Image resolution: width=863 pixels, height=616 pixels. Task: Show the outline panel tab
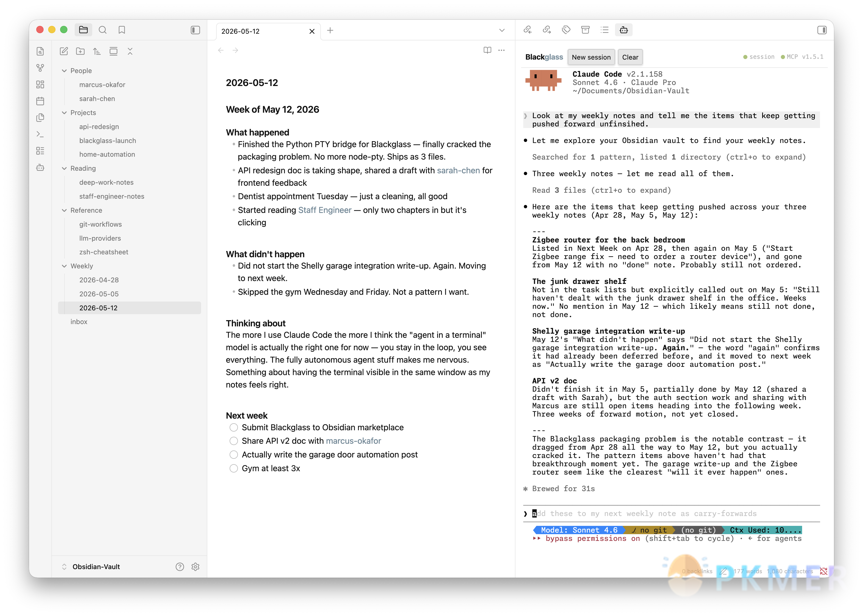click(605, 30)
